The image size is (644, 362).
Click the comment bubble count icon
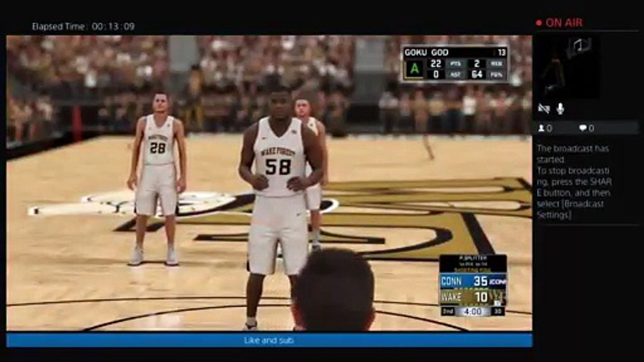coord(583,128)
